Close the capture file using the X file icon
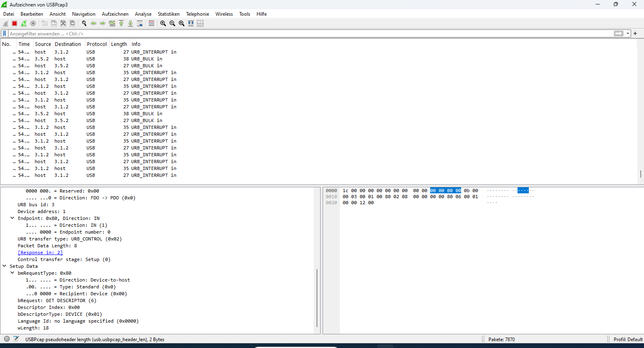 point(63,23)
